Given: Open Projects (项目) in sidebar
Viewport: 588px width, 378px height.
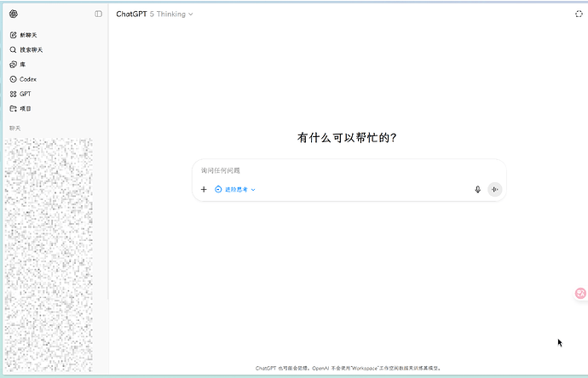Looking at the screenshot, I should click(x=20, y=109).
